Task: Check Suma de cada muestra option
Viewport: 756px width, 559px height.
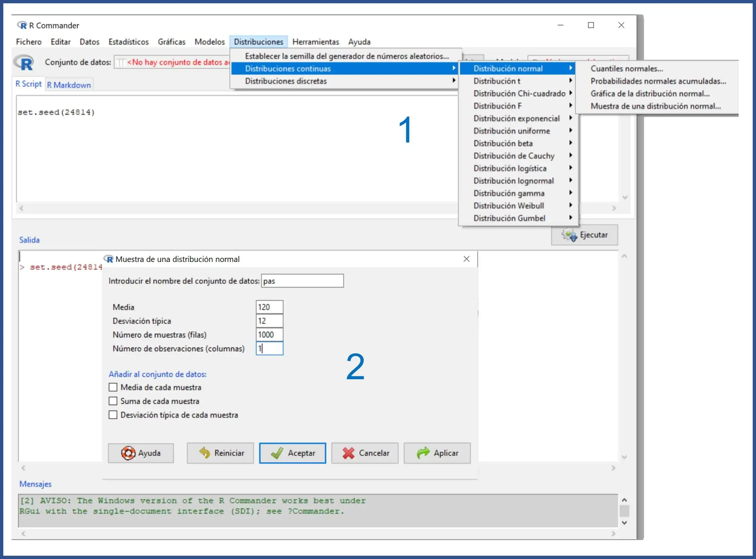Action: 113,401
